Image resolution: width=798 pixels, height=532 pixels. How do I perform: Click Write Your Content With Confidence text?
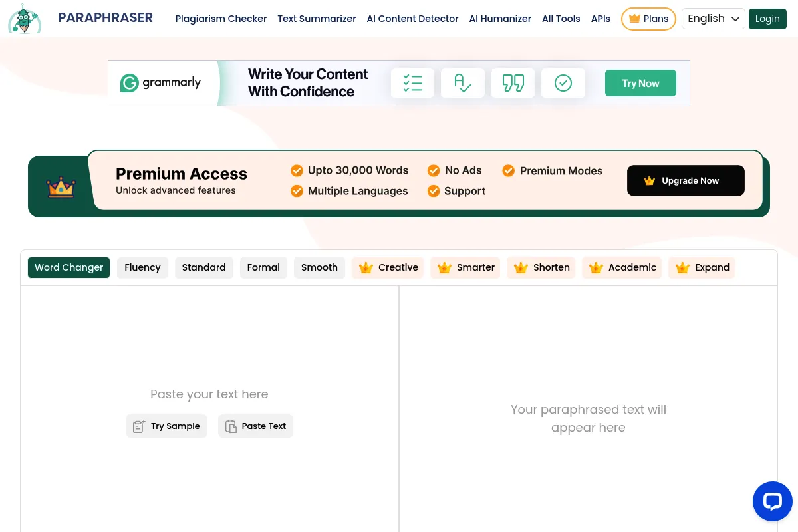point(308,83)
